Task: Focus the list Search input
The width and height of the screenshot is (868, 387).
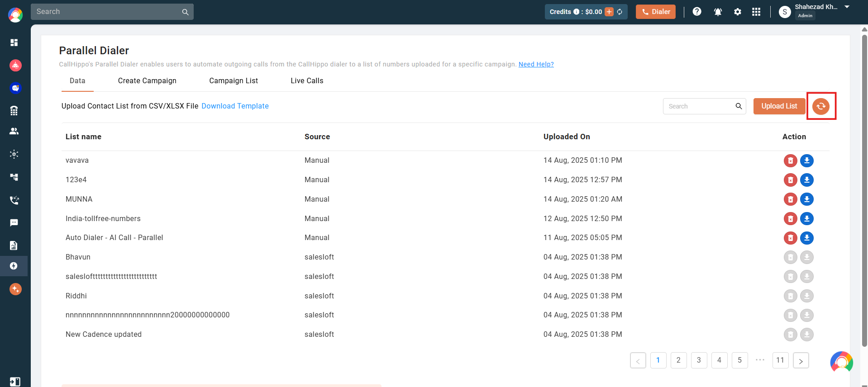Action: [x=704, y=106]
